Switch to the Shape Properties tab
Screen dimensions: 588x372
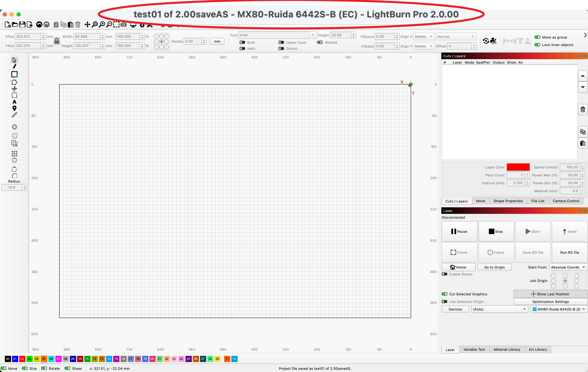(508, 201)
